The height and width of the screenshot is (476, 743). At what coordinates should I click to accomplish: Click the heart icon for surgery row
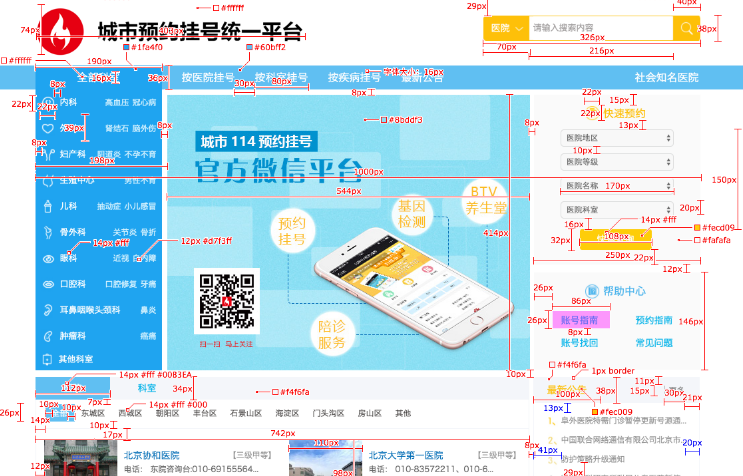point(48,128)
